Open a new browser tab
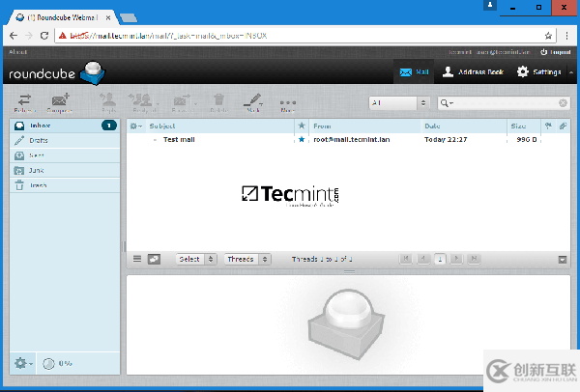 click(x=129, y=17)
